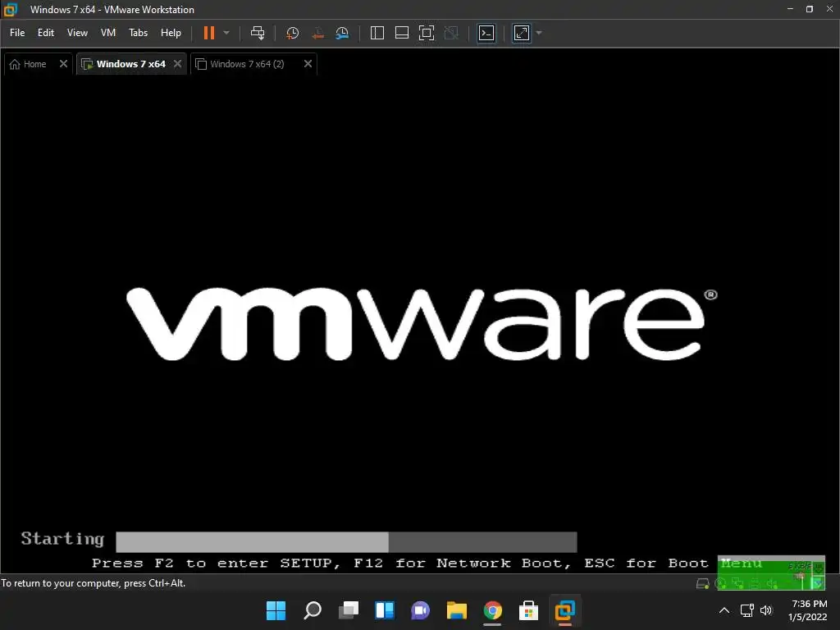This screenshot has width=840, height=630.
Task: Restore down the VMware Workstation window
Action: point(810,9)
